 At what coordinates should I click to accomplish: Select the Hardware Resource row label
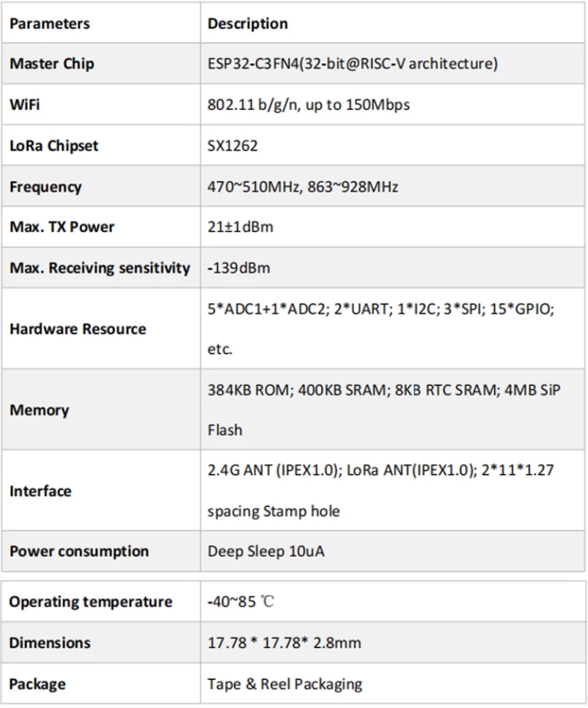78,329
